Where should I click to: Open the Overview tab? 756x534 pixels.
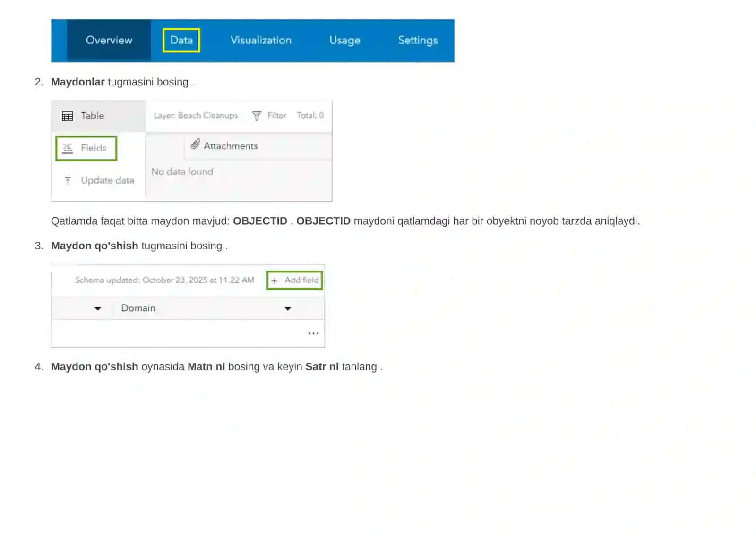pyautogui.click(x=109, y=40)
